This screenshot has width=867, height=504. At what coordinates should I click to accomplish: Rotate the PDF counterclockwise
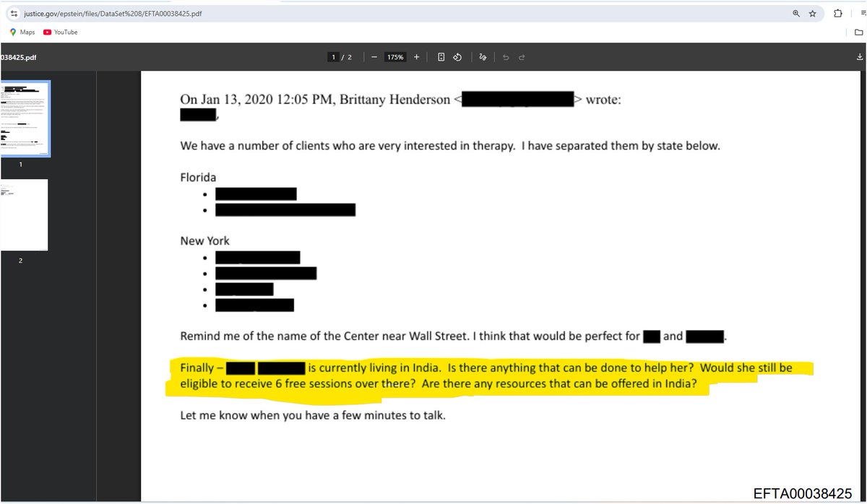click(457, 57)
